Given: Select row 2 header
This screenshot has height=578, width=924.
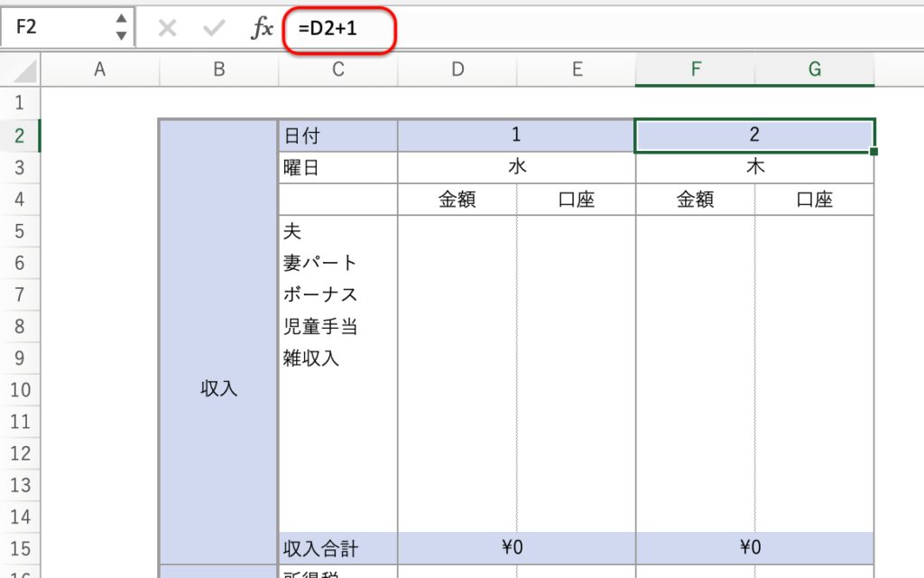Looking at the screenshot, I should [20, 135].
